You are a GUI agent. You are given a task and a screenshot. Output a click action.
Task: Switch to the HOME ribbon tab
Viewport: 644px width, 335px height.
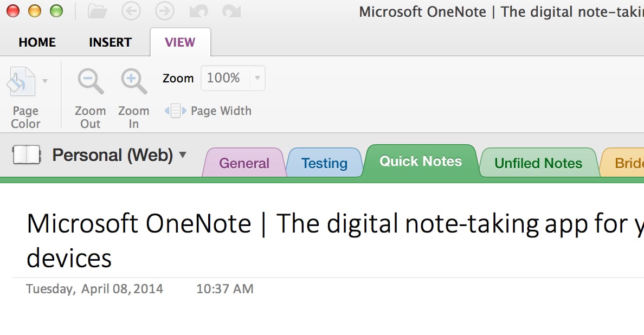pyautogui.click(x=37, y=42)
